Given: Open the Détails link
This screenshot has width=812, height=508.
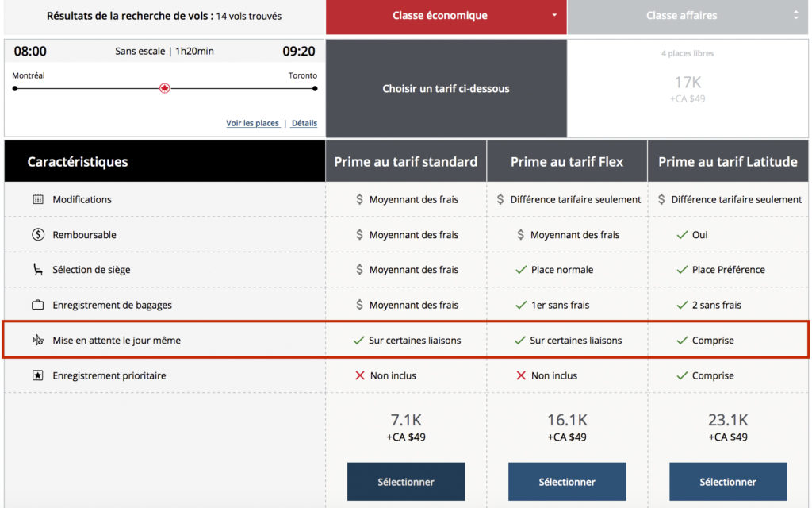Looking at the screenshot, I should pos(304,123).
